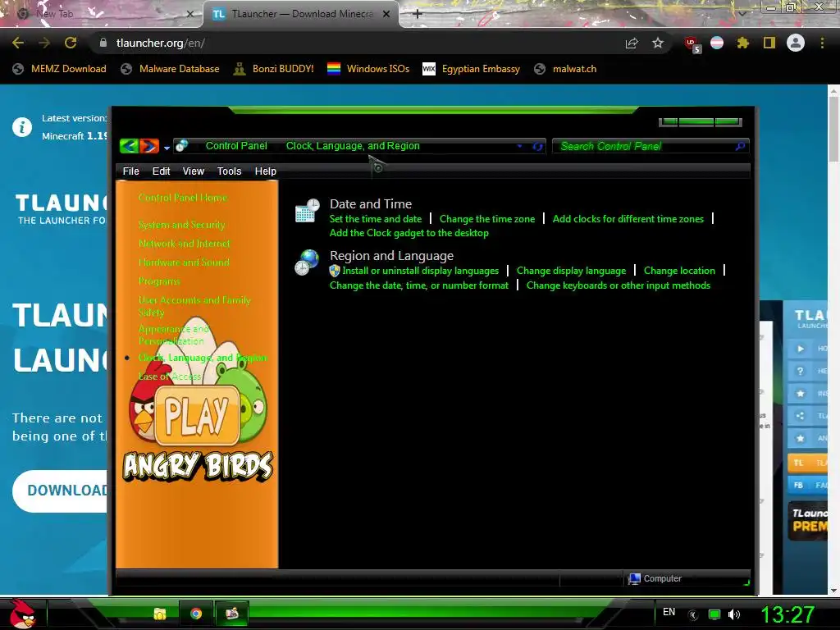Viewport: 840px width, 630px height.
Task: Open Ease of Access category
Action: pyautogui.click(x=169, y=377)
